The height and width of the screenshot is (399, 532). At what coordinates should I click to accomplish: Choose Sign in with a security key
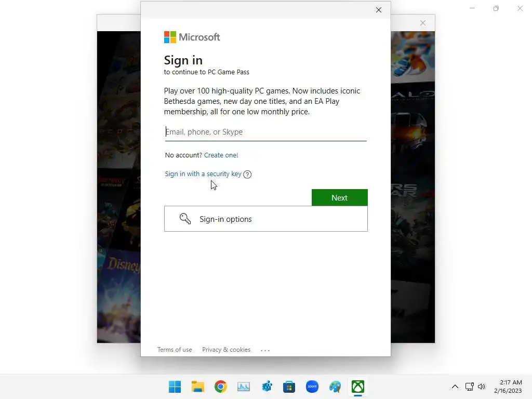(203, 174)
